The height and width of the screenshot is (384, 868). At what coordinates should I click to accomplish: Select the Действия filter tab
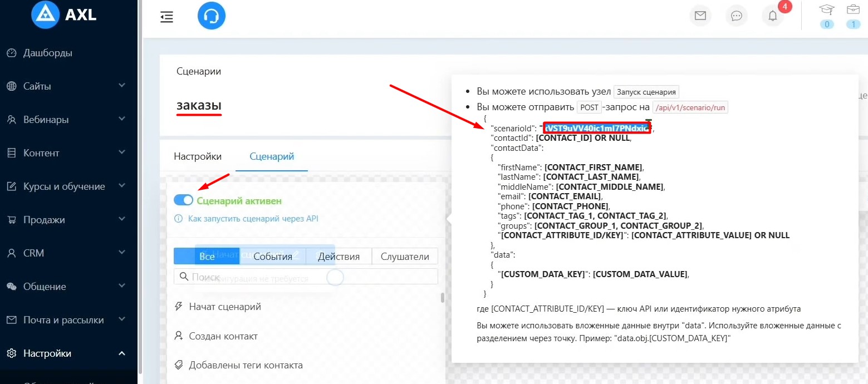point(339,257)
